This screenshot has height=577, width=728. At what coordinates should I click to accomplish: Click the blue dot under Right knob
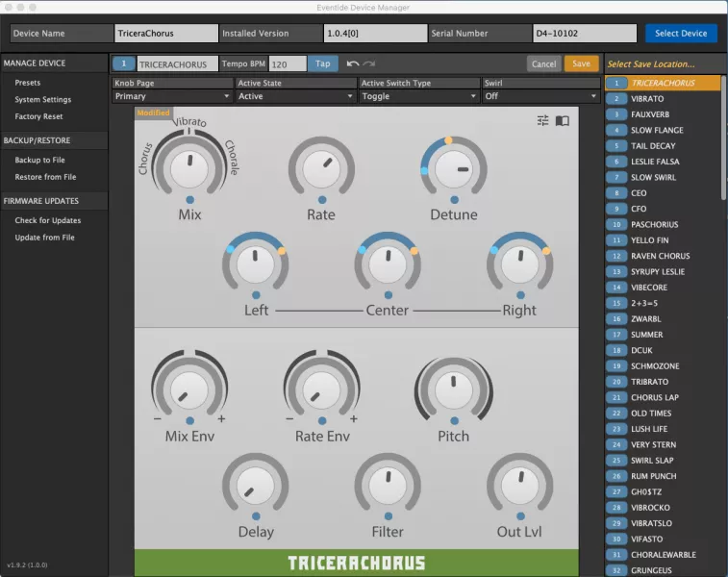tap(520, 295)
